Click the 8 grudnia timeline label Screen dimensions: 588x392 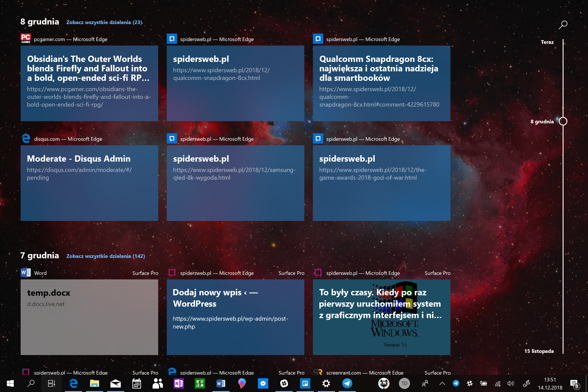pos(542,122)
